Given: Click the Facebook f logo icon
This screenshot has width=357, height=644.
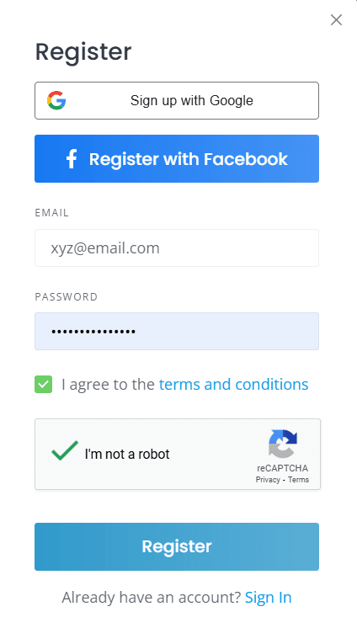Looking at the screenshot, I should coord(72,159).
